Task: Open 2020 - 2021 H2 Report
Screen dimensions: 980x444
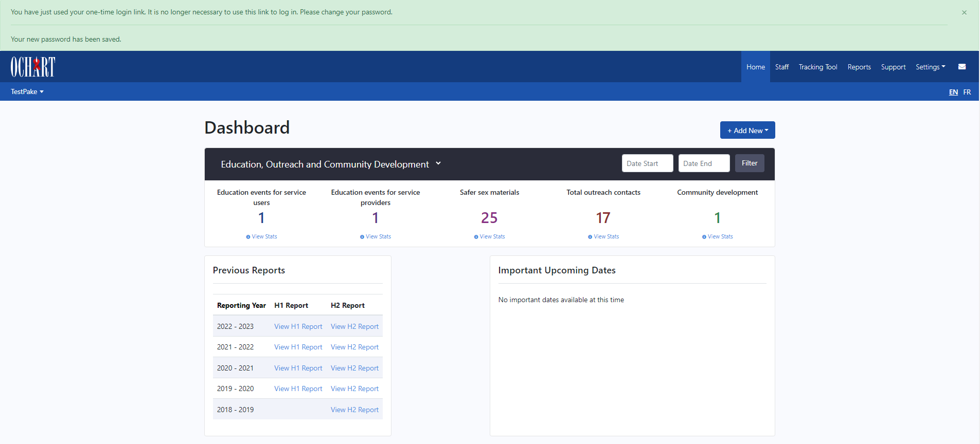Action: point(354,368)
